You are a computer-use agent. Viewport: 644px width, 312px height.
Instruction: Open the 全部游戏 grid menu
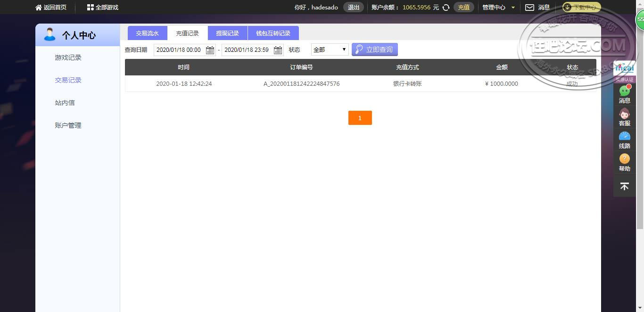click(x=91, y=8)
